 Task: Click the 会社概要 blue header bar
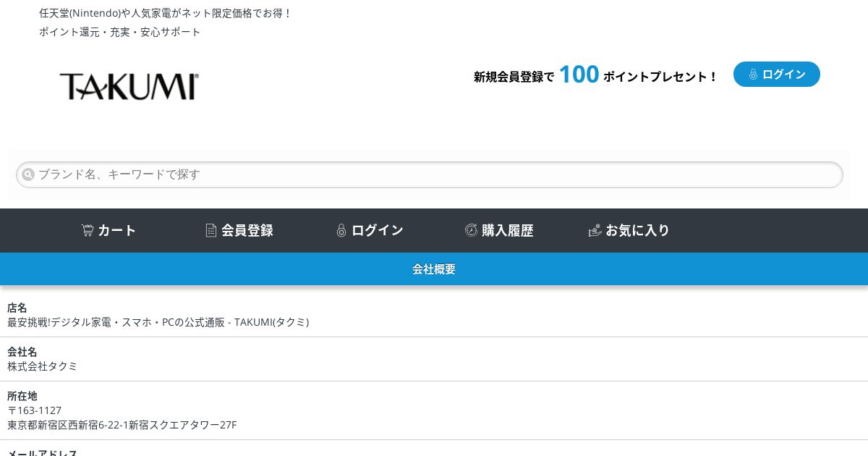tap(434, 269)
